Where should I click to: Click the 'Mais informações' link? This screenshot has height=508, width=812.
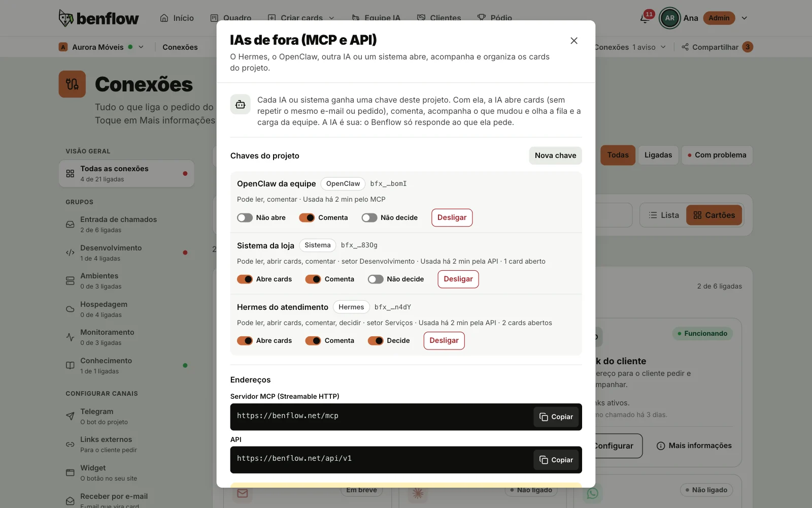click(694, 446)
